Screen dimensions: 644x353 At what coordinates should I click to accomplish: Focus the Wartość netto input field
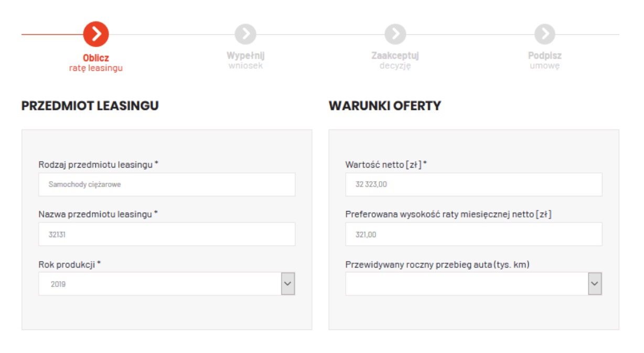coord(474,184)
